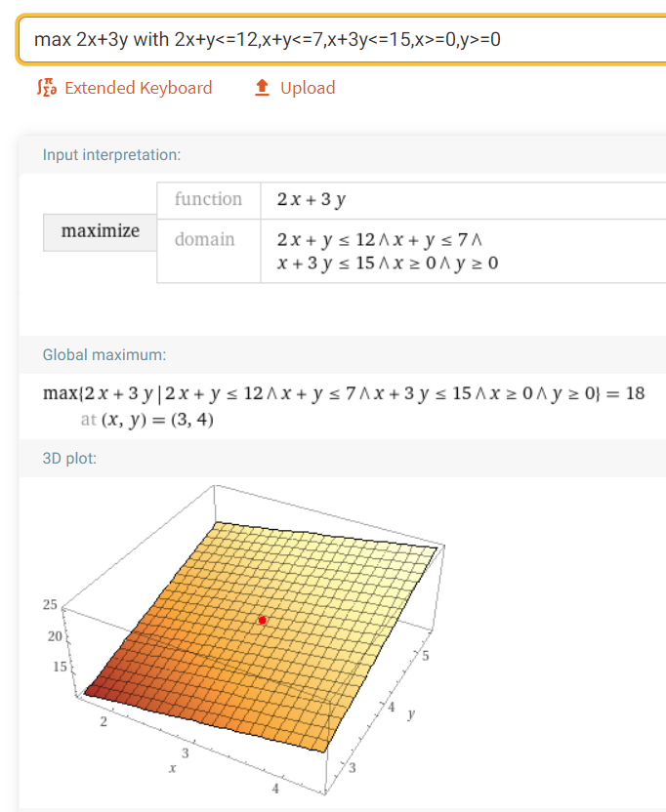Click the 3D plot heading
Screen dimensions: 666x812
tap(69, 459)
